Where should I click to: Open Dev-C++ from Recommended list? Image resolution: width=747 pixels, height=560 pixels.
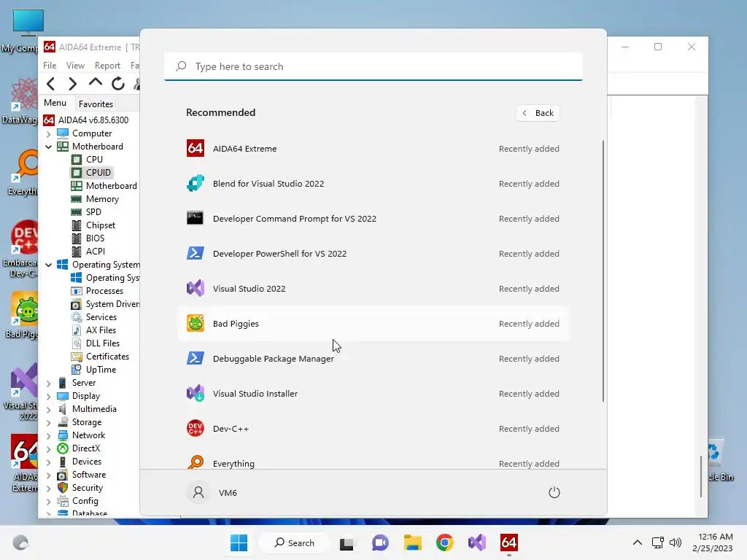[373, 429]
